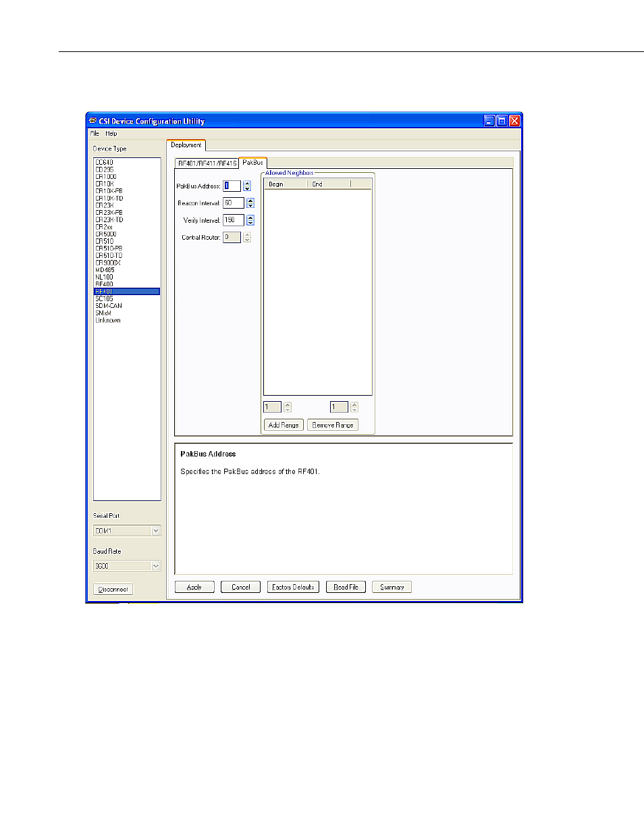Select the Deployment tab
This screenshot has width=644, height=834.
pyautogui.click(x=186, y=145)
